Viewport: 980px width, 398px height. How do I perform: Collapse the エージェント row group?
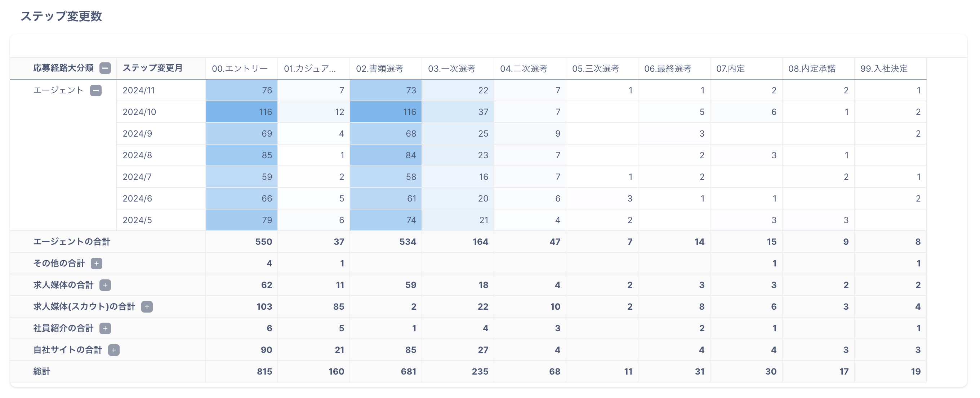[x=96, y=90]
